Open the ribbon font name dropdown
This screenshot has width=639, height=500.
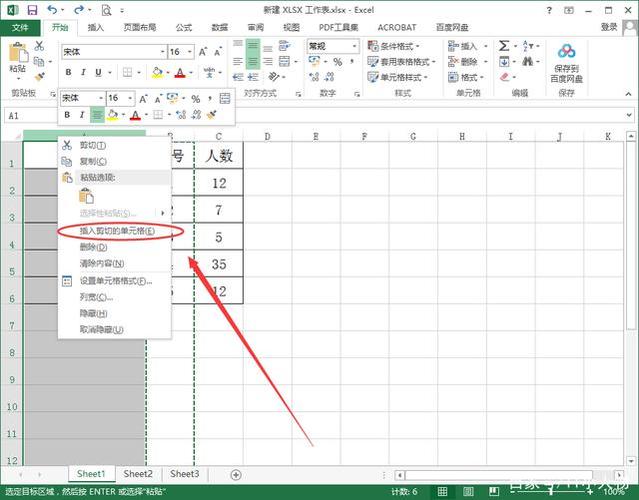163,52
